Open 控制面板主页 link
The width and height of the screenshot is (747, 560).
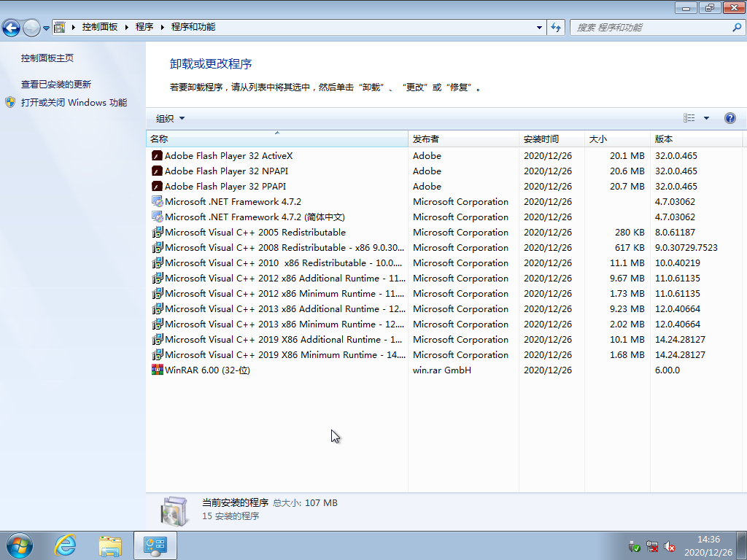[x=47, y=58]
